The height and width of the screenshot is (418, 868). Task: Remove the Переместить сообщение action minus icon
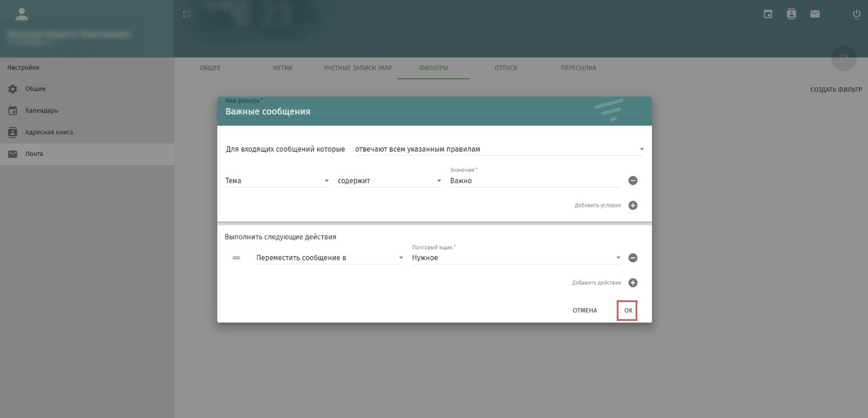click(x=632, y=258)
